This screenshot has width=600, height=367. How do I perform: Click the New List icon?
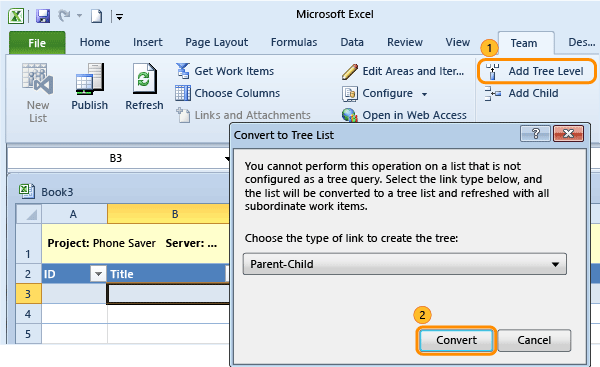coord(38,79)
